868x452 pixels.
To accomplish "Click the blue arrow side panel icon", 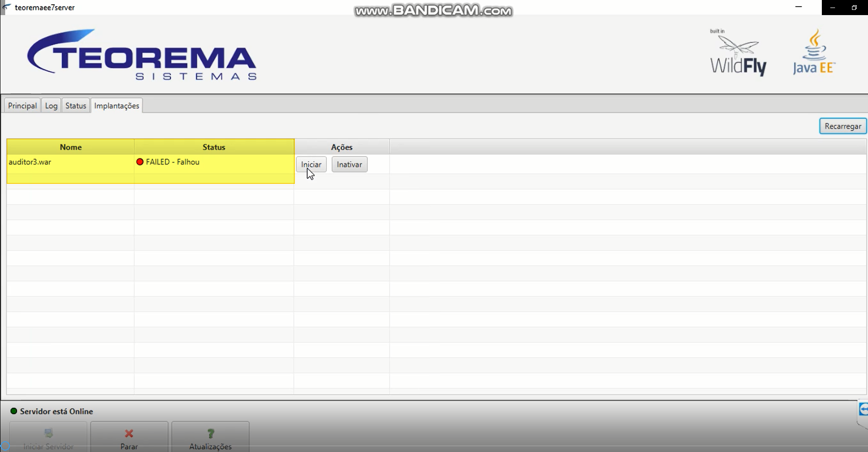I will [x=863, y=410].
